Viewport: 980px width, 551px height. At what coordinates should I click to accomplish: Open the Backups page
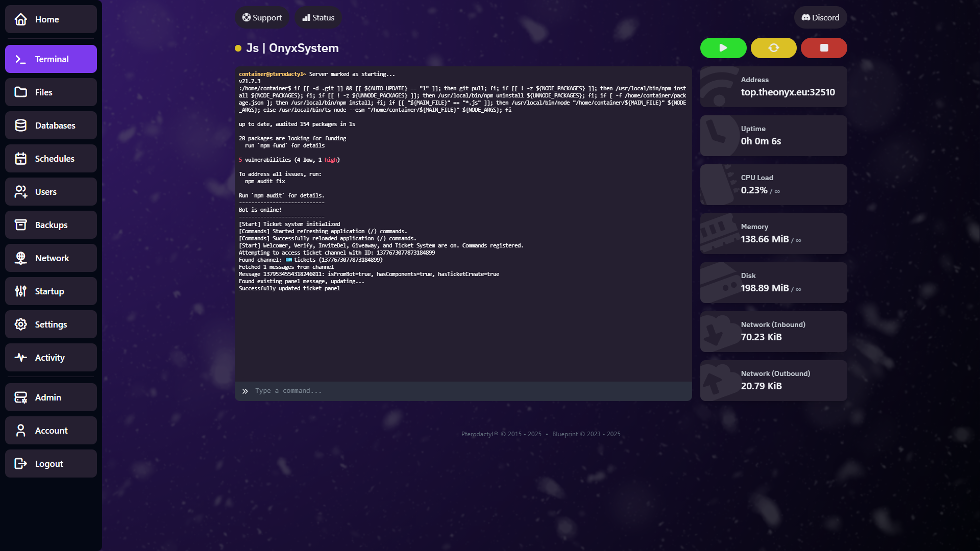51,225
